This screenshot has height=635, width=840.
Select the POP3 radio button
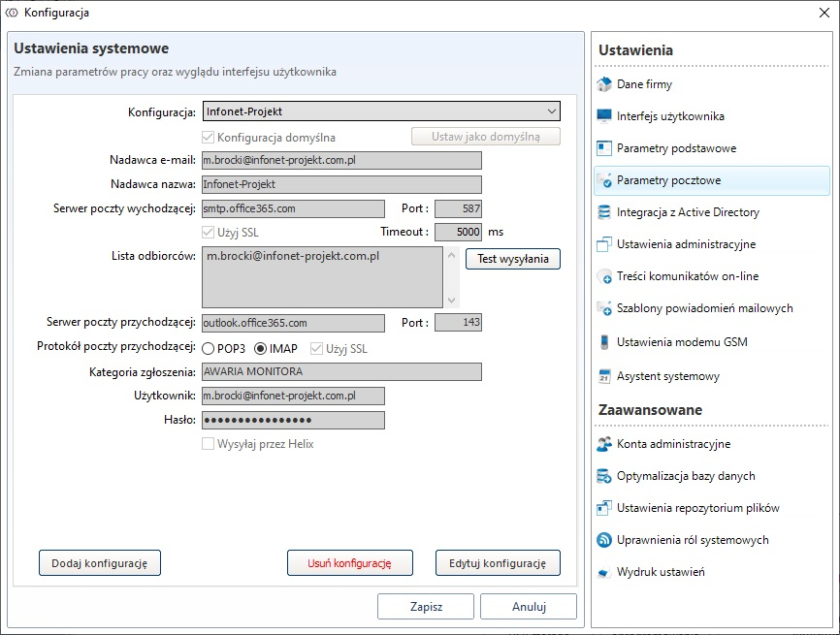click(x=209, y=349)
